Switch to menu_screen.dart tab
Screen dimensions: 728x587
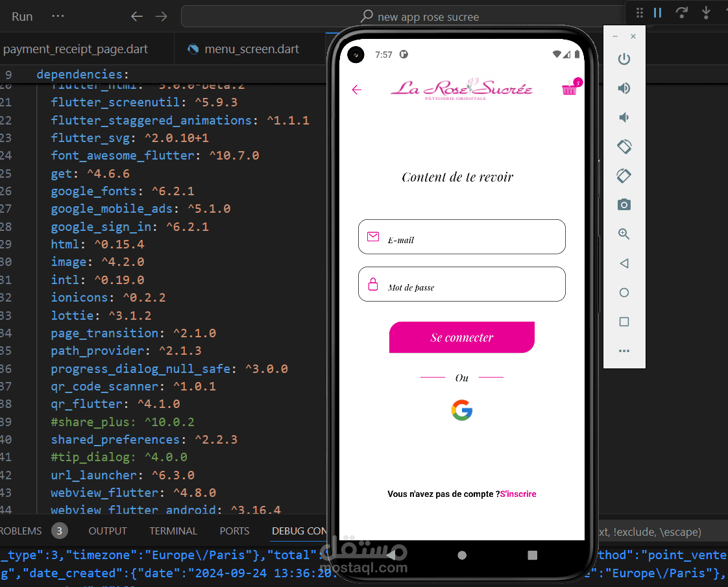(245, 49)
